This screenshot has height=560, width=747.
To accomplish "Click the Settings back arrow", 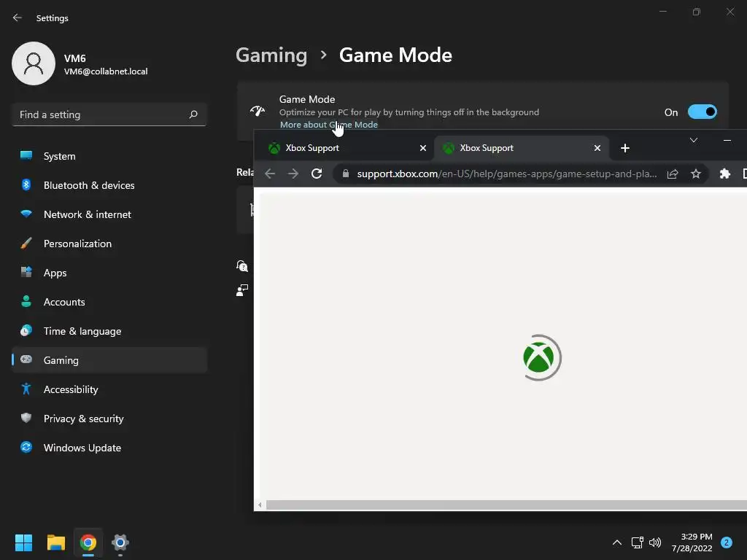I will 18,18.
